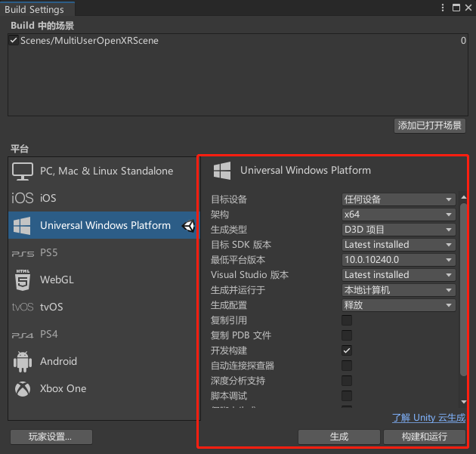Uncheck the Scenes/MultiUserOpenXRScene checkbox

(14, 40)
